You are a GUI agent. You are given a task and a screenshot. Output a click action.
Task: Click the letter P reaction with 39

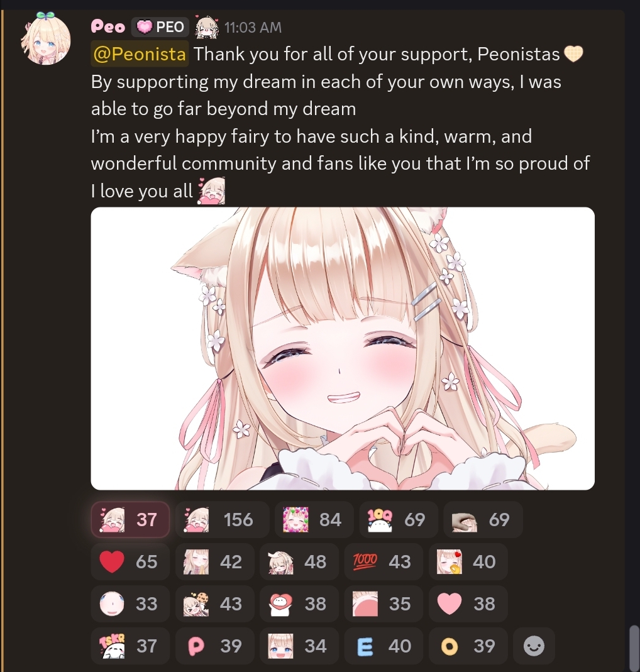point(215,646)
